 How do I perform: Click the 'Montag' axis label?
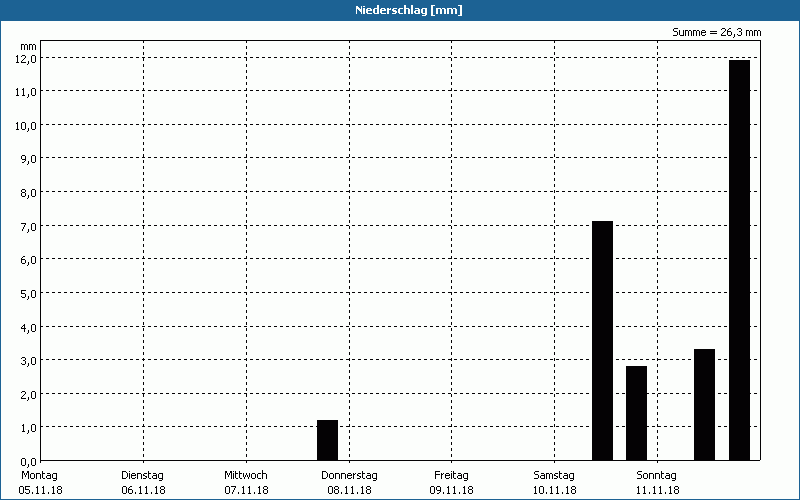[x=39, y=476]
